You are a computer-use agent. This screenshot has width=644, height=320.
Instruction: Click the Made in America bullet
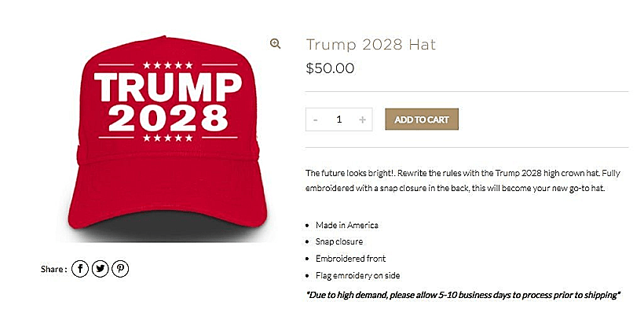(x=347, y=225)
